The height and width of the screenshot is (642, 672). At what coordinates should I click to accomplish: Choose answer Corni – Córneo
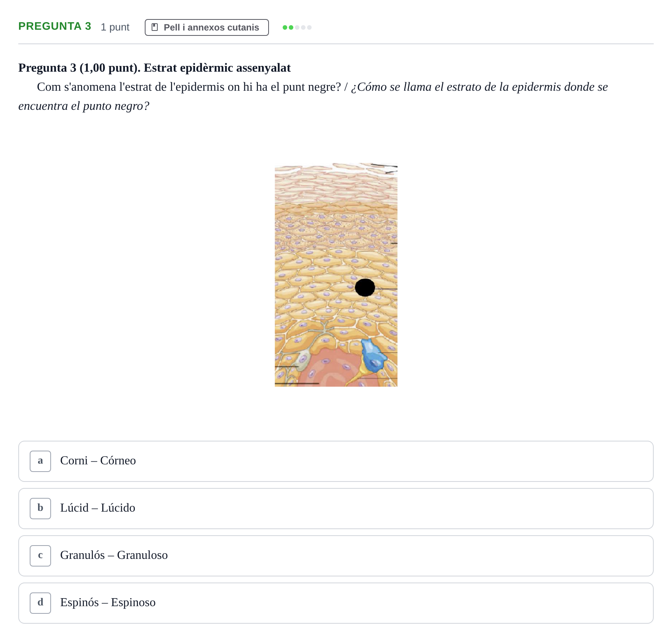point(336,461)
